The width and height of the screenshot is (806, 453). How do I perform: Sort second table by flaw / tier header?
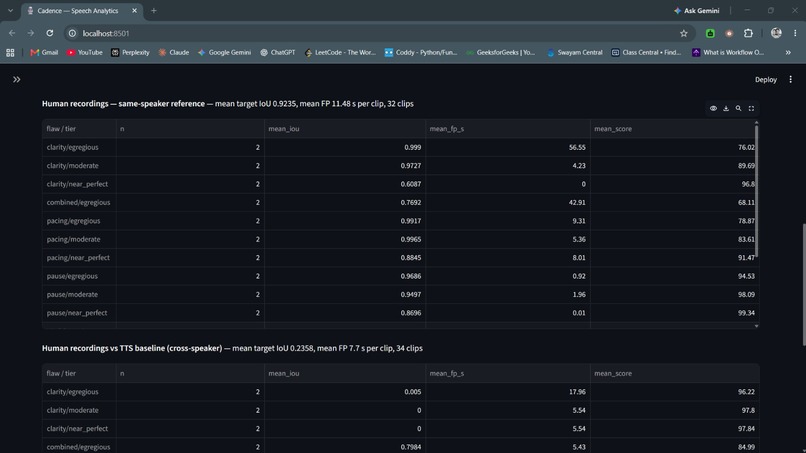[x=79, y=373]
